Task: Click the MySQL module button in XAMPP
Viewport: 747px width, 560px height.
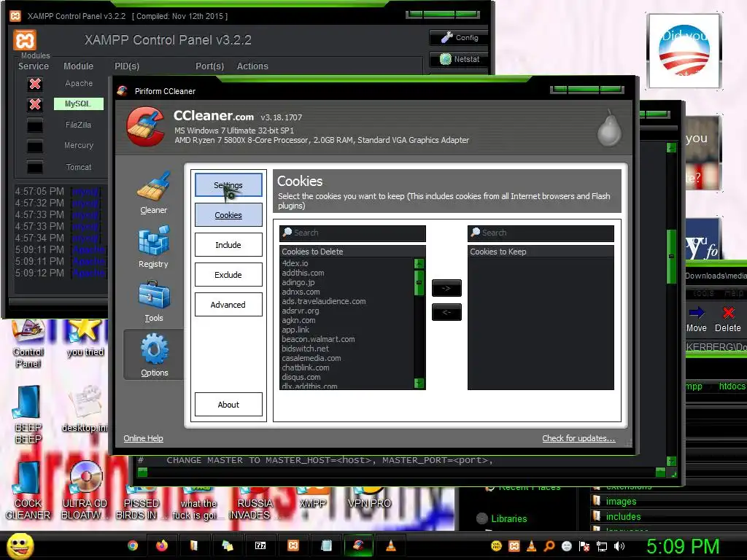Action: (x=78, y=104)
